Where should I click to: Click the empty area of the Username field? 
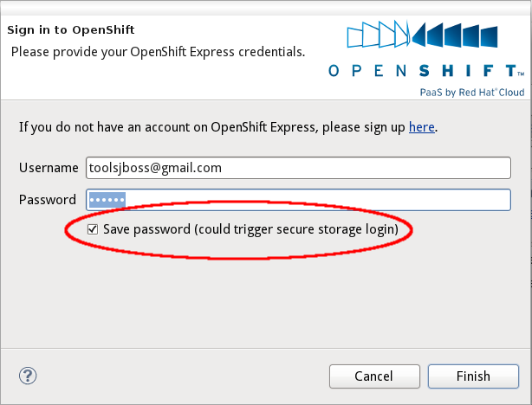[367, 168]
